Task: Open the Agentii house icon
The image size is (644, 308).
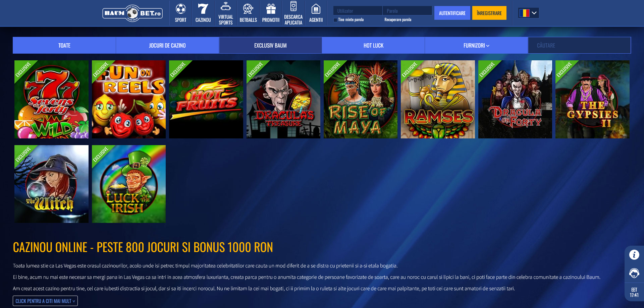Action: click(316, 9)
